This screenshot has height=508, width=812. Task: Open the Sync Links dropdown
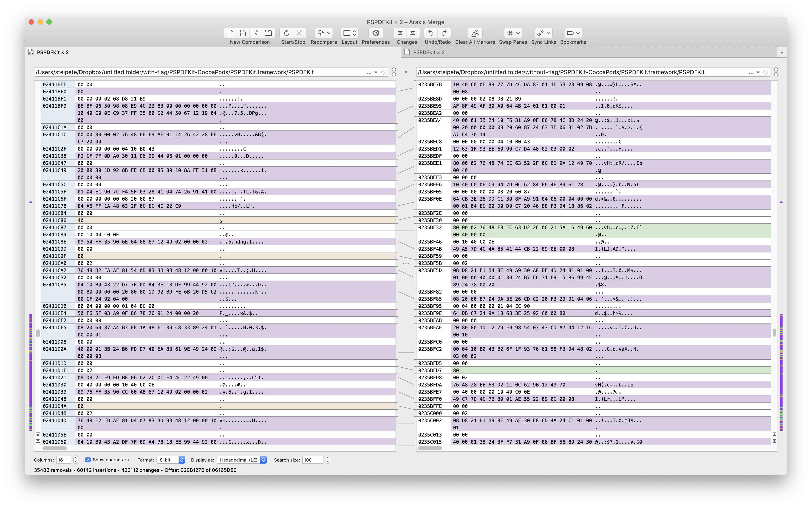click(x=548, y=33)
